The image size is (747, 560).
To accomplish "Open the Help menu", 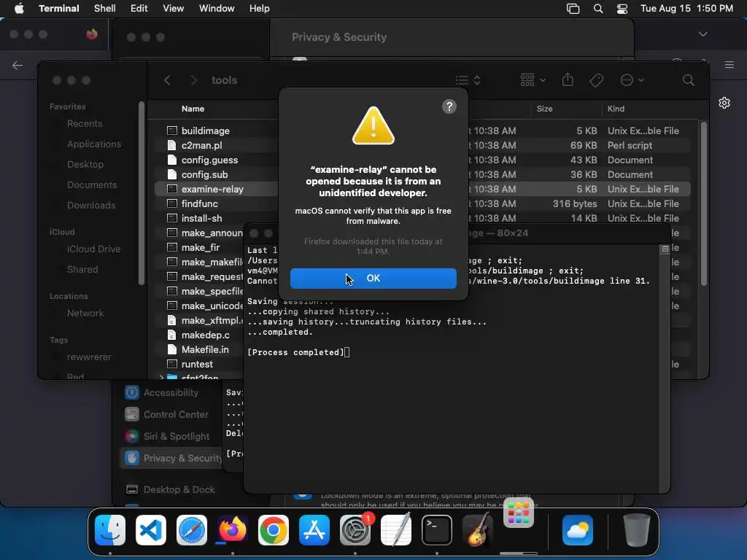I will pos(259,9).
